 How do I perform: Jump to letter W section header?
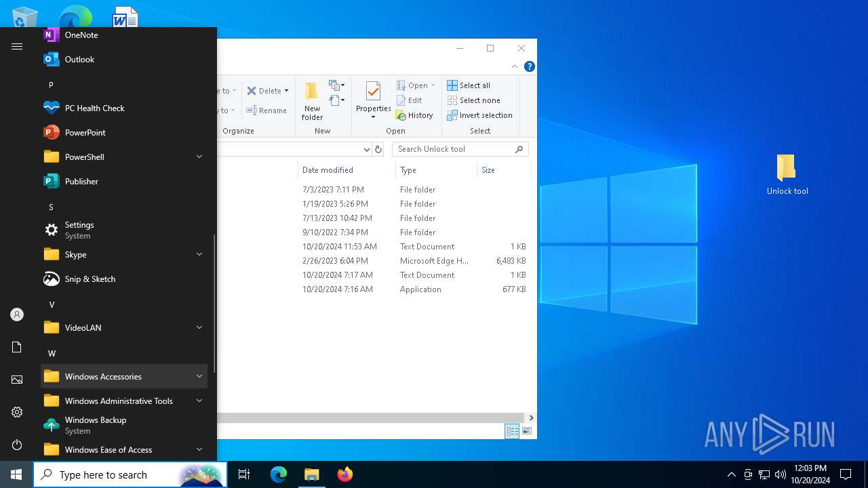52,353
